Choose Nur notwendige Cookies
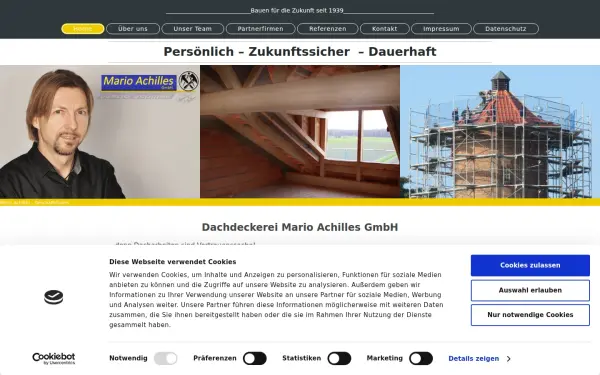Screen dimensions: 600x375 click(x=530, y=315)
